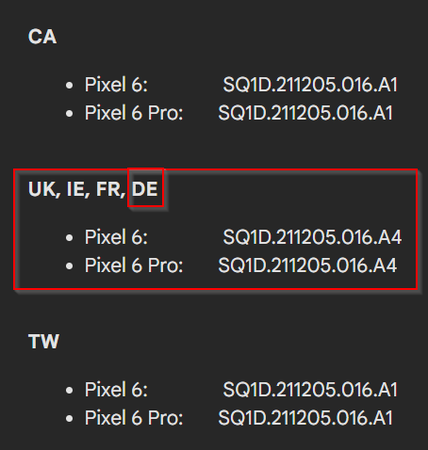Click the bullet before TW Pixel 6 Pro
Image resolution: width=428 pixels, height=450 pixels.
coord(69,419)
